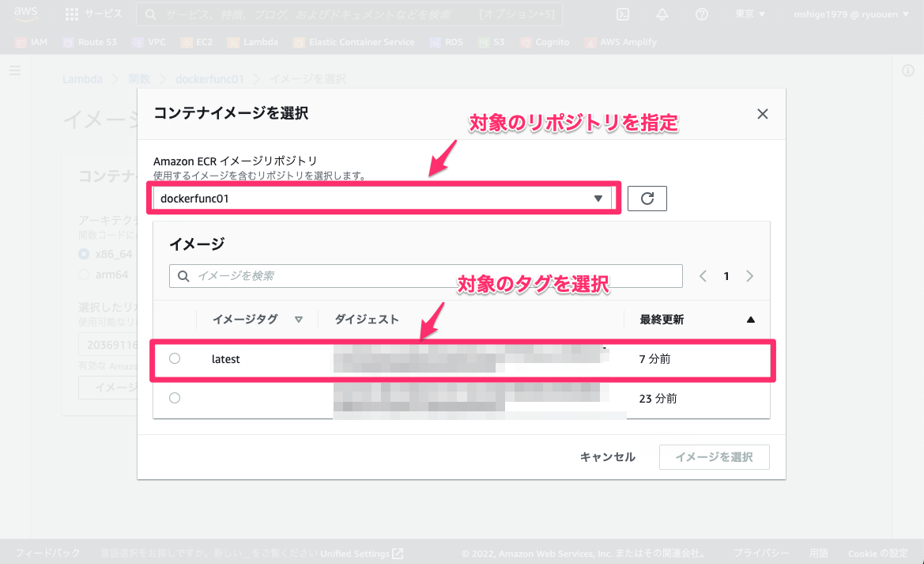
Task: Open S3 shortcut in favorites bar
Action: pos(492,42)
